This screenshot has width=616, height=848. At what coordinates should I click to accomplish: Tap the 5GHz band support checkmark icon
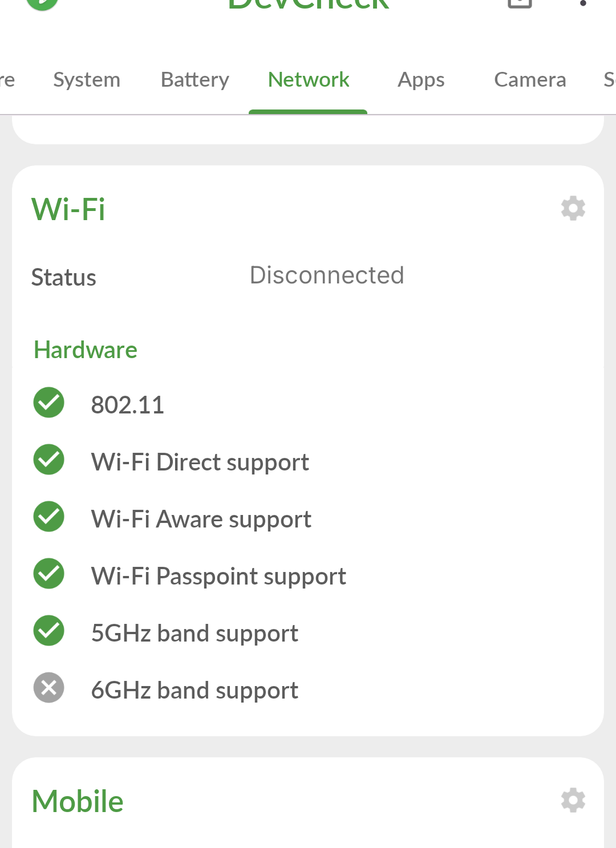click(49, 631)
